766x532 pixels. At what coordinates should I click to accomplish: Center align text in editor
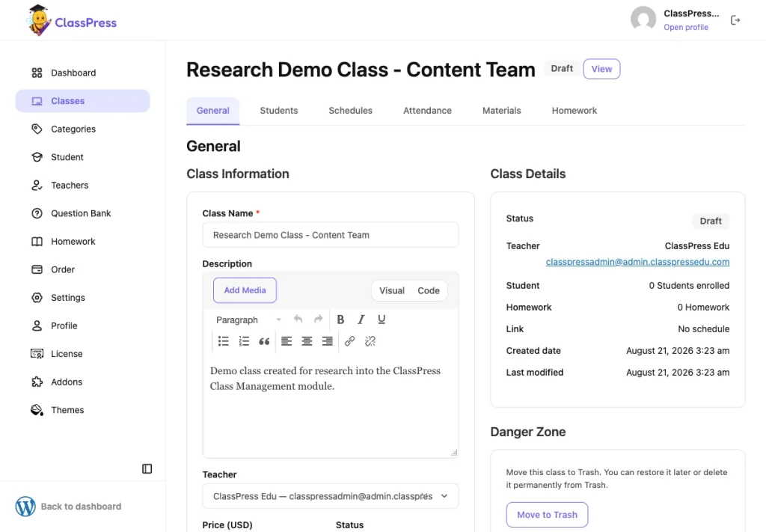pos(307,341)
